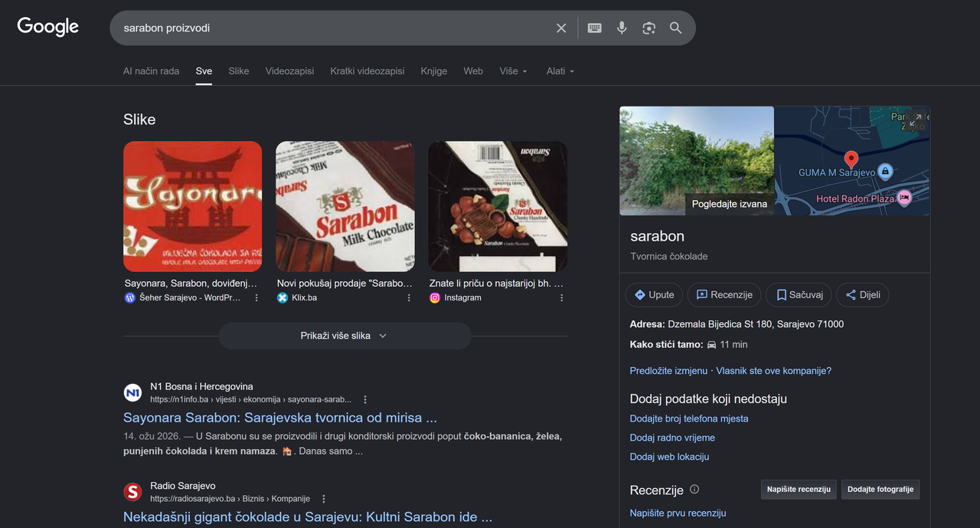Viewport: 980px width, 528px height.
Task: Open the Google logo homepage link
Action: pos(48,27)
